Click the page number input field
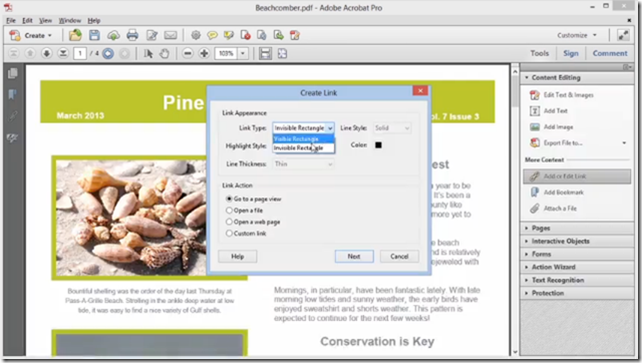The image size is (642, 363). (x=80, y=54)
